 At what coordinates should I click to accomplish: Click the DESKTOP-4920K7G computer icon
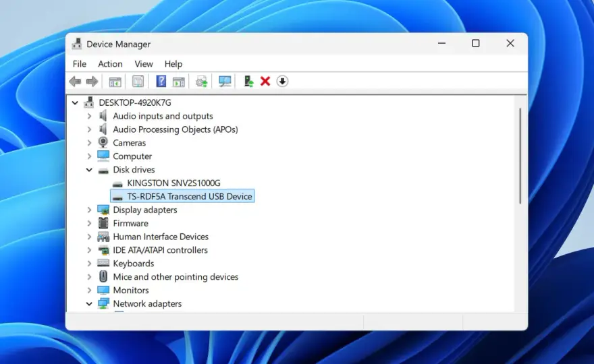coord(89,102)
